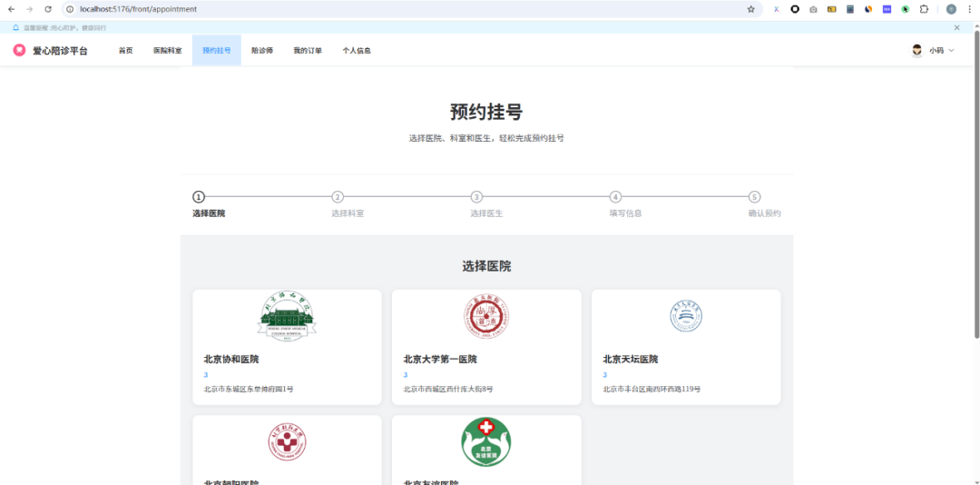The height and width of the screenshot is (485, 980).
Task: Open the 个人信息 menu item
Action: [x=357, y=51]
